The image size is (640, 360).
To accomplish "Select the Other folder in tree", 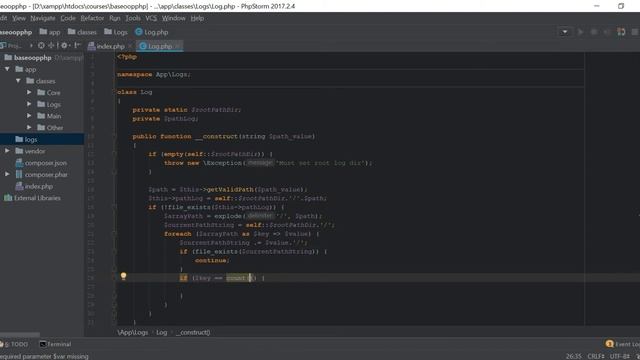I will click(50, 128).
